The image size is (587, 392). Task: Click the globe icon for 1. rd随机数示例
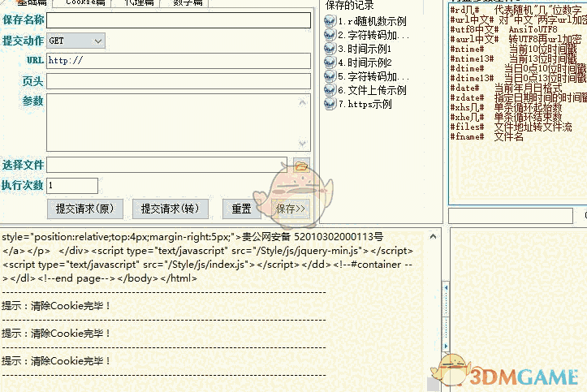point(330,21)
